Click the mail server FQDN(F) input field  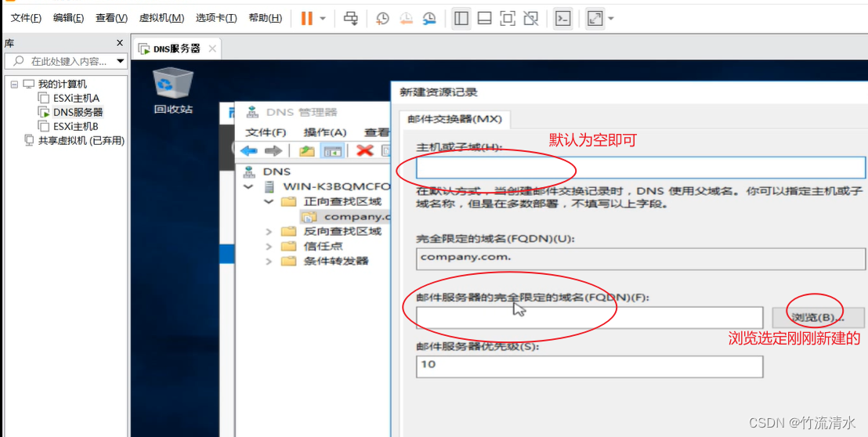(x=590, y=318)
